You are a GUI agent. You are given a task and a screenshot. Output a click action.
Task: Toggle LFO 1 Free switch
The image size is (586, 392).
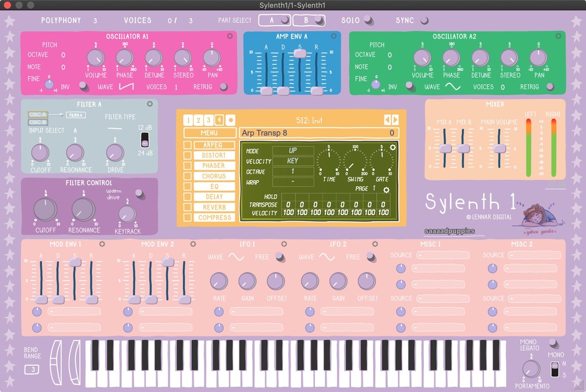click(279, 257)
